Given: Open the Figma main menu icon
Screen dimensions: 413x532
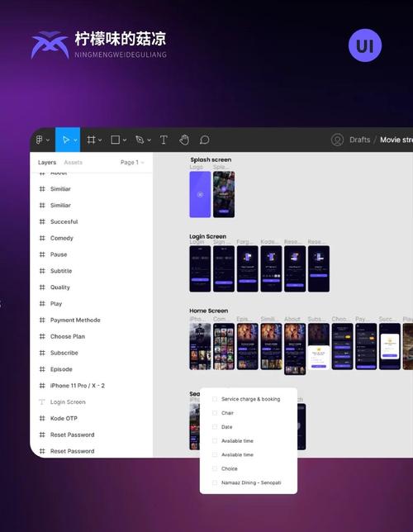Looking at the screenshot, I should (39, 140).
